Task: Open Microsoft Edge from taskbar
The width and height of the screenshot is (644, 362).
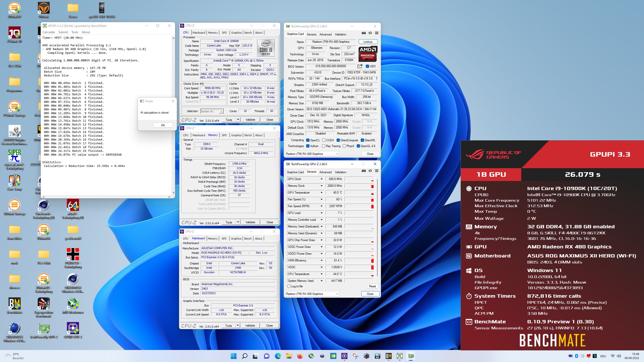Action: point(278,356)
